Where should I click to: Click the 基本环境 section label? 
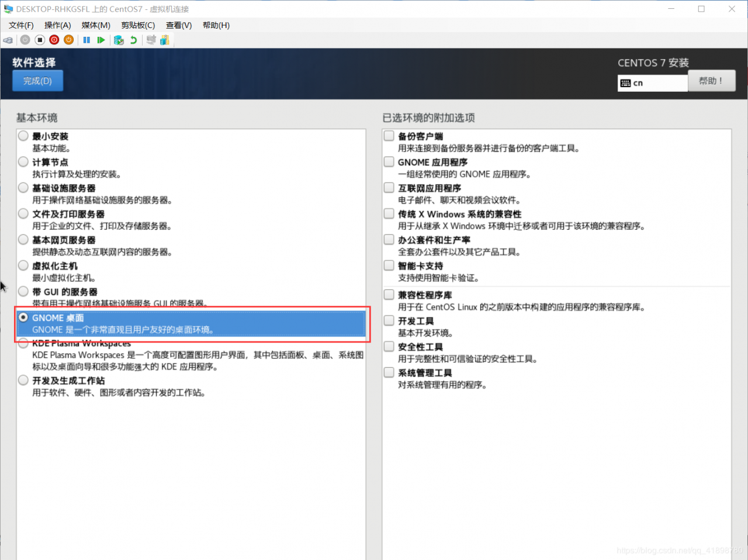[37, 117]
